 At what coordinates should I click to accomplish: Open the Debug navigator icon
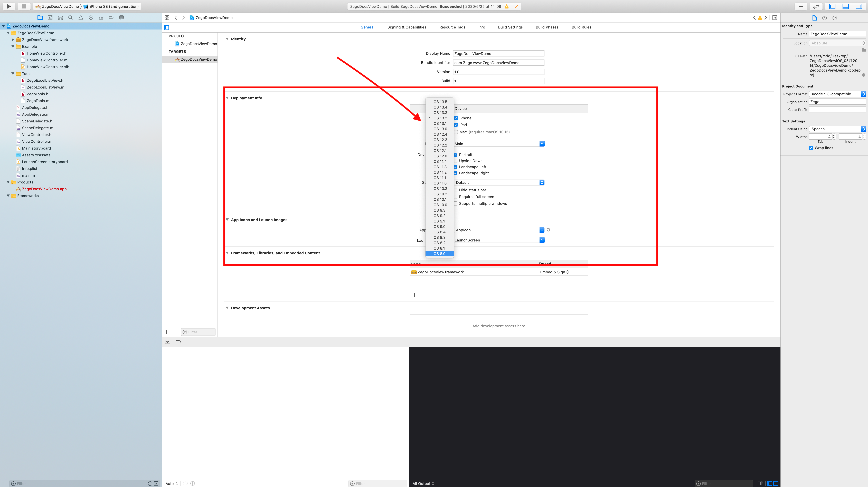pos(101,17)
